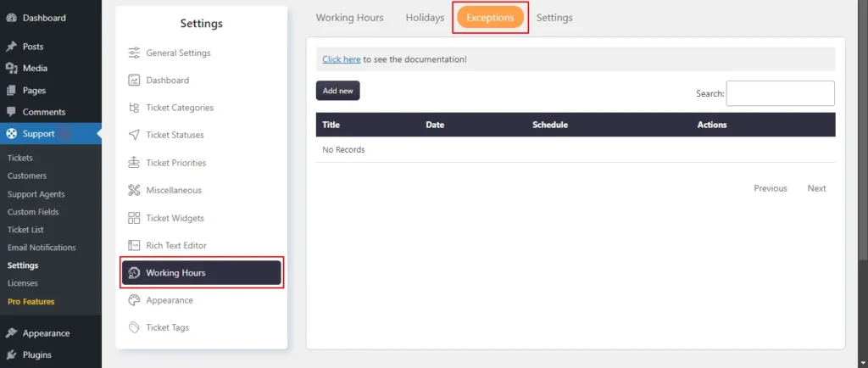Open Support Agents submenu item
868x368 pixels.
pos(36,194)
